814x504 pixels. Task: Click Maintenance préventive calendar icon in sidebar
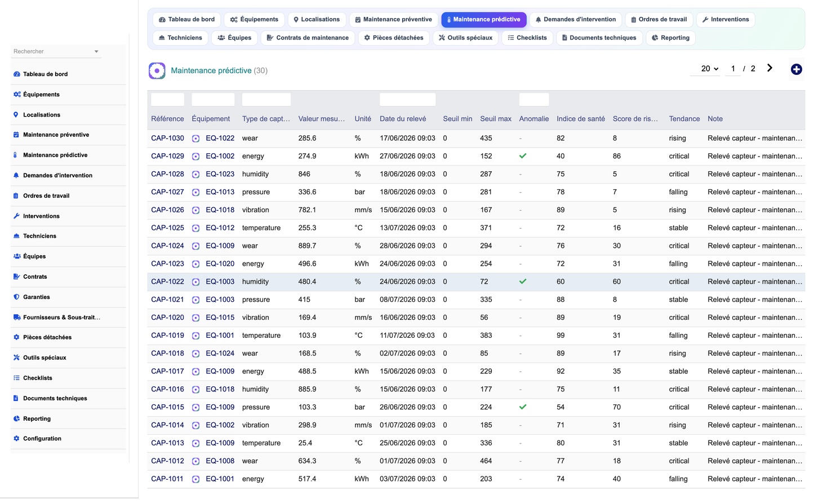16,135
